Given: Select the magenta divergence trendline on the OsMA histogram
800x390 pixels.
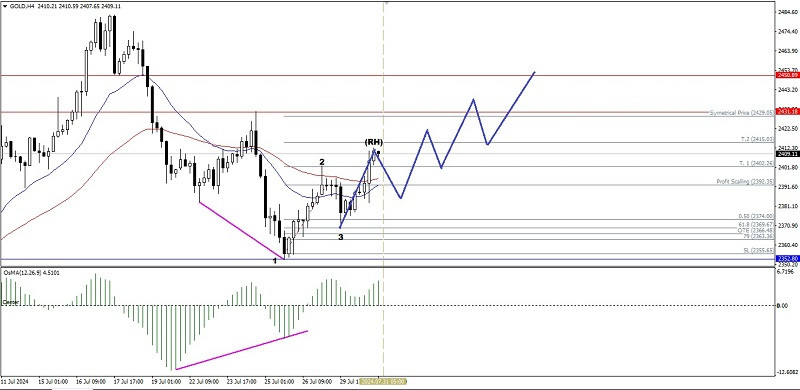Looking at the screenshot, I should [x=241, y=350].
